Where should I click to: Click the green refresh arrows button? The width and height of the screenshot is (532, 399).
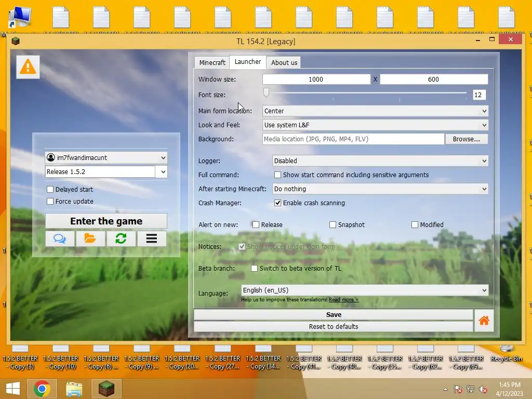[121, 238]
